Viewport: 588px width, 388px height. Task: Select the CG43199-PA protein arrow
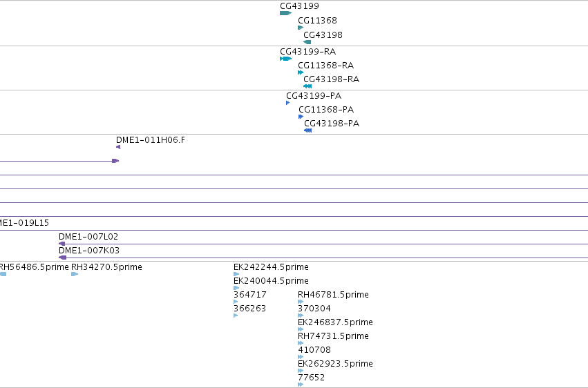287,103
